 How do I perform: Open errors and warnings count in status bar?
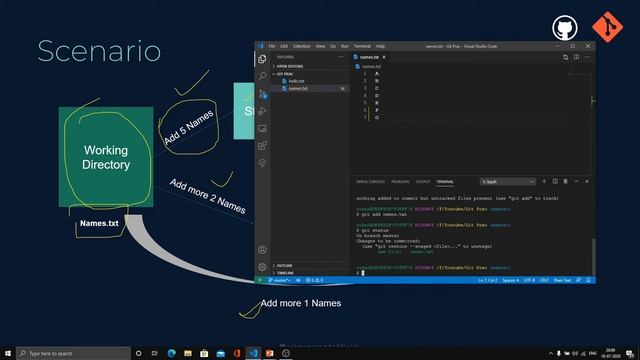[314, 280]
